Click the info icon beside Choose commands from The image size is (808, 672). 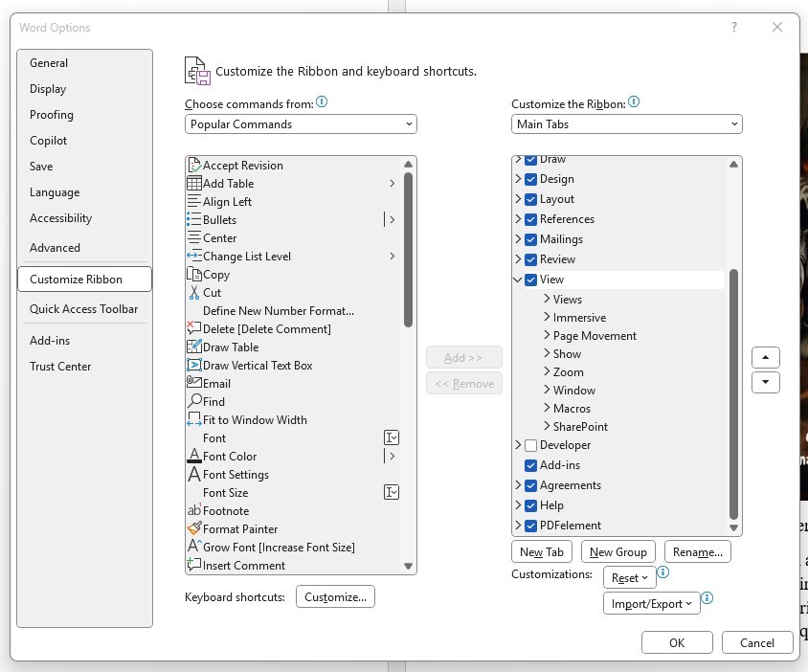[x=322, y=102]
